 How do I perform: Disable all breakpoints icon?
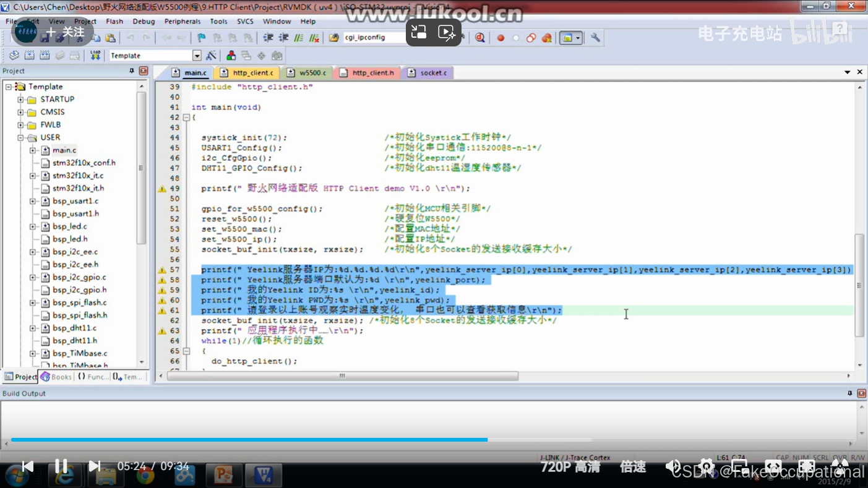[x=531, y=38]
